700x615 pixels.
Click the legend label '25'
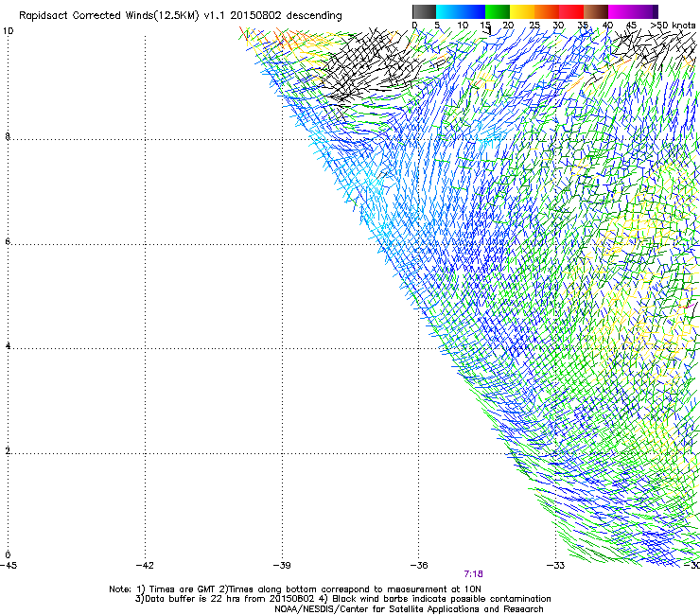tap(534, 26)
